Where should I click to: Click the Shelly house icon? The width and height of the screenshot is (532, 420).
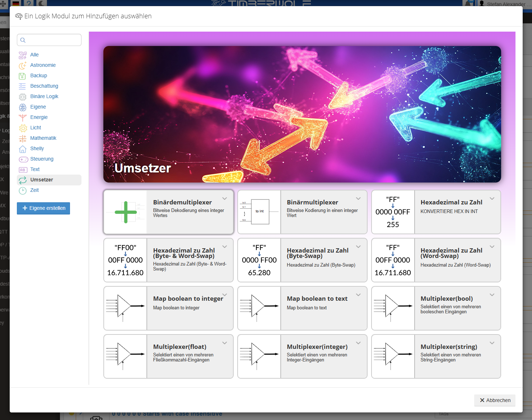tap(23, 149)
